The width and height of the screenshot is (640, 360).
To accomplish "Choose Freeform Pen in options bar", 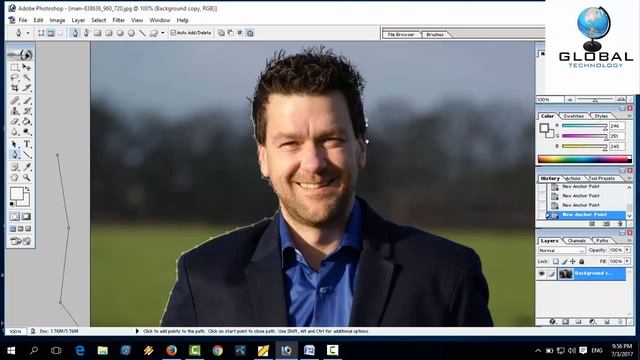I will point(86,33).
